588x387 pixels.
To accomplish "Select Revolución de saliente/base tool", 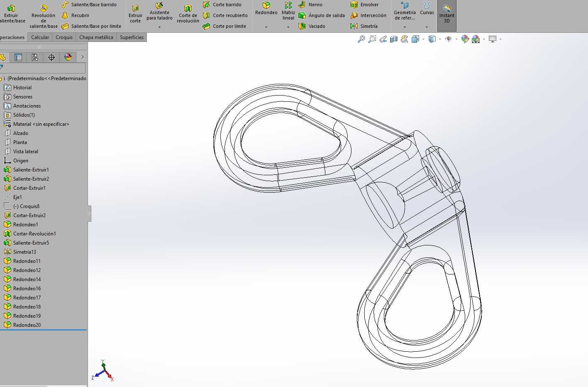I will 43,17.
